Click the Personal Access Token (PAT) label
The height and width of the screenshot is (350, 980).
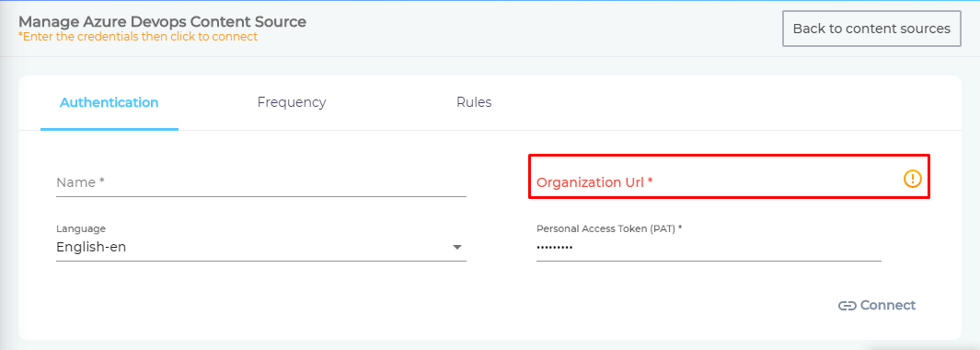pyautogui.click(x=609, y=228)
